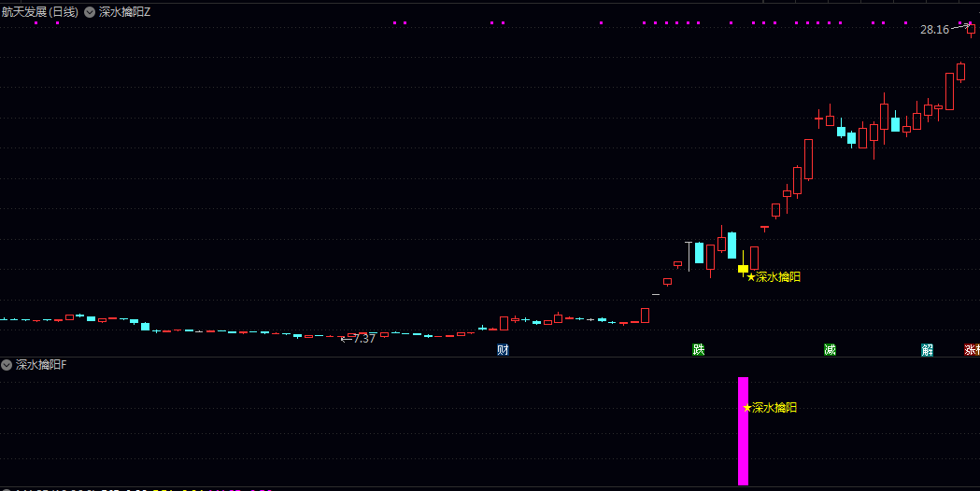The width and height of the screenshot is (980, 491).
Task: Select the latest candlestick near 28.16
Action: (972, 29)
